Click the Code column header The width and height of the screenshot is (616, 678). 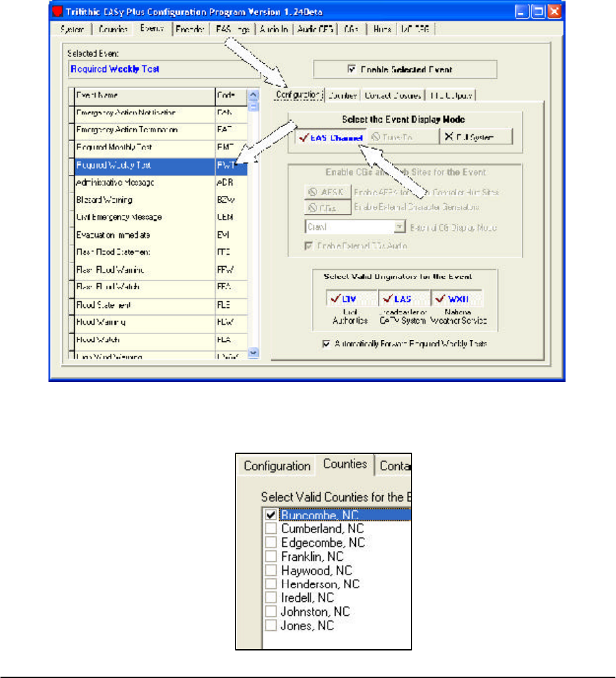pyautogui.click(x=231, y=96)
